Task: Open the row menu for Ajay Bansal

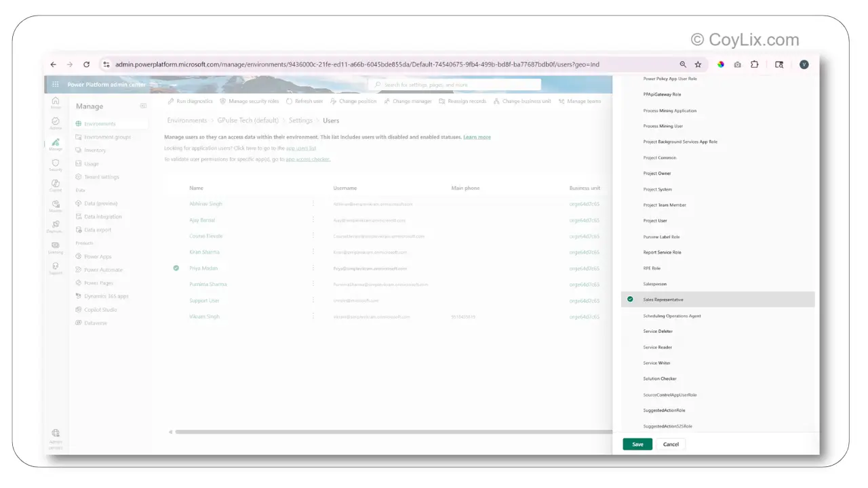Action: click(313, 220)
